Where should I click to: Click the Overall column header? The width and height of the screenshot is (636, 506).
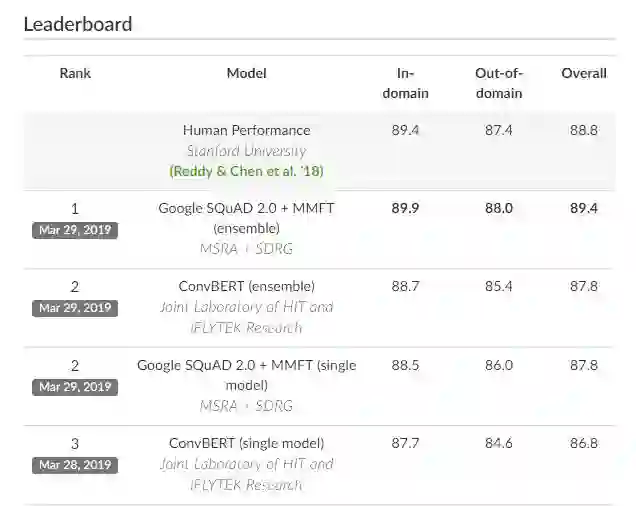[583, 73]
